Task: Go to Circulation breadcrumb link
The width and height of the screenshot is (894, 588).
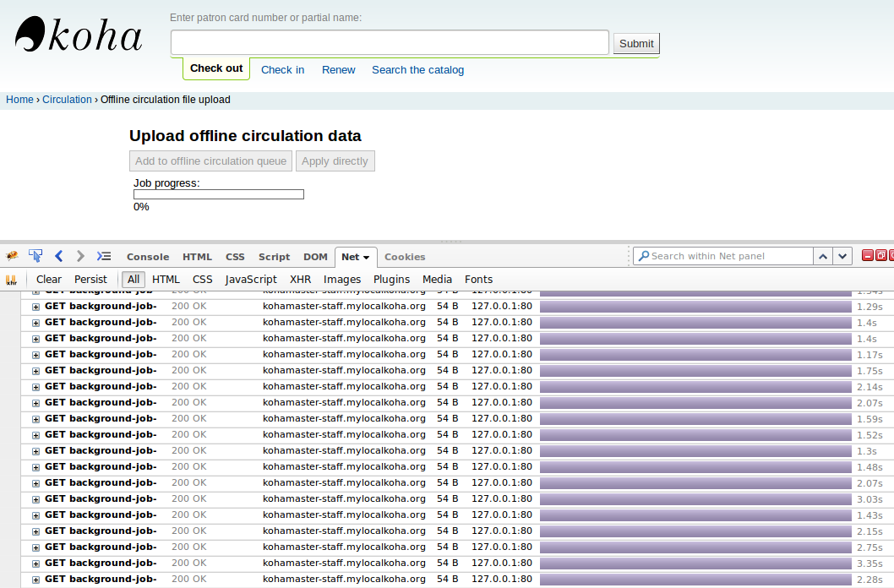Action: 67,100
